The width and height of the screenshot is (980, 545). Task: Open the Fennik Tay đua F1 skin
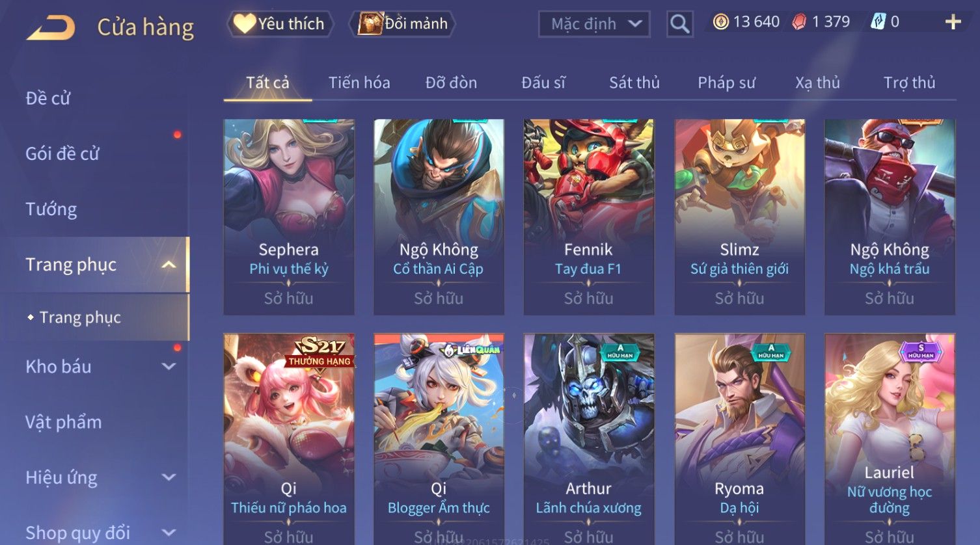coord(589,217)
